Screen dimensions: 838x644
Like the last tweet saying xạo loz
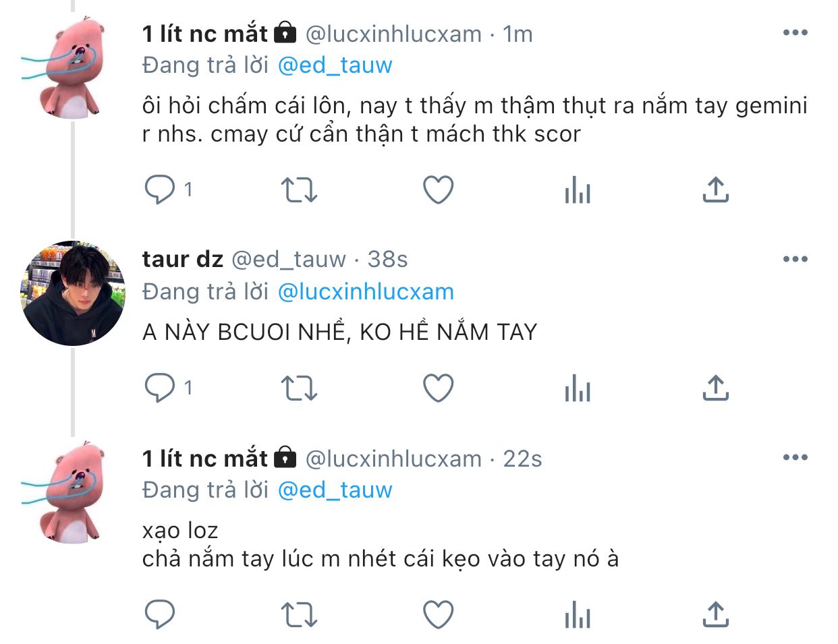tap(438, 615)
